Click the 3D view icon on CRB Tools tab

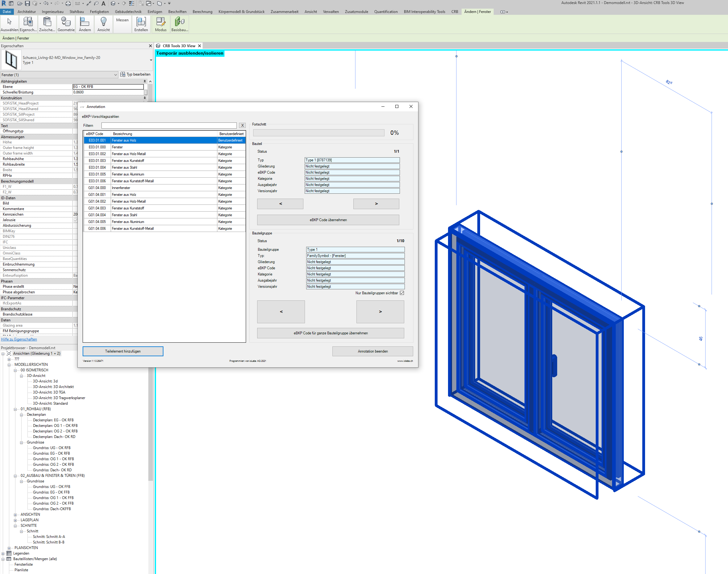click(x=158, y=46)
